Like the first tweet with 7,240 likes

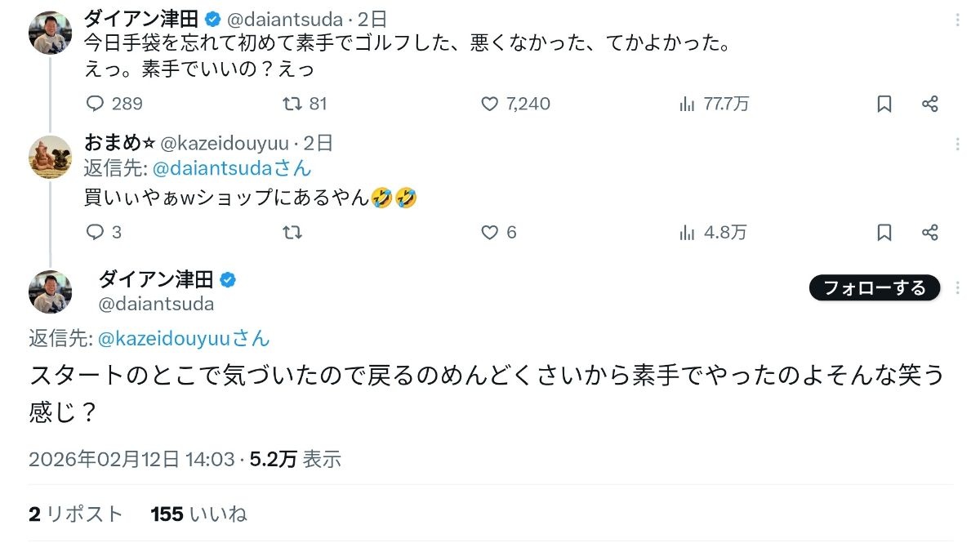tap(490, 104)
